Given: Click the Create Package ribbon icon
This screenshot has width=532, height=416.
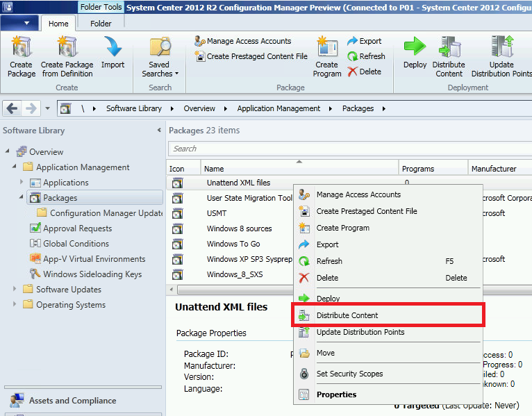Looking at the screenshot, I should pyautogui.click(x=22, y=47).
